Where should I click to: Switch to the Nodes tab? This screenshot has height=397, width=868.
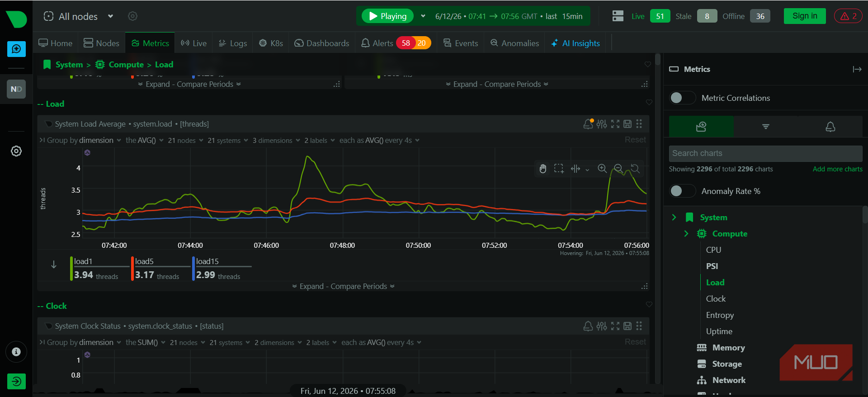click(102, 43)
